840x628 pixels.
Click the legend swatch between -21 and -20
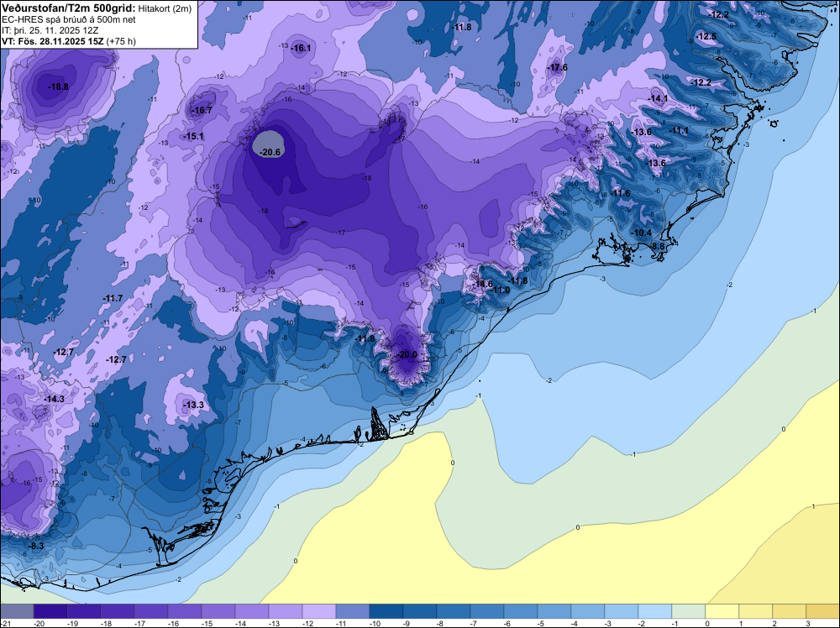click(17, 611)
